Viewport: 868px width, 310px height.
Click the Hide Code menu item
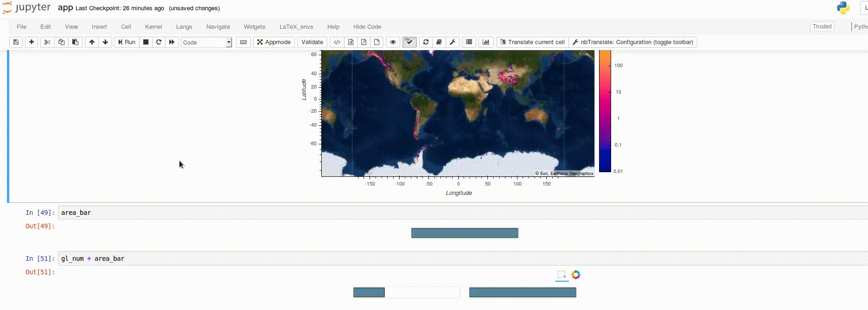pos(367,27)
